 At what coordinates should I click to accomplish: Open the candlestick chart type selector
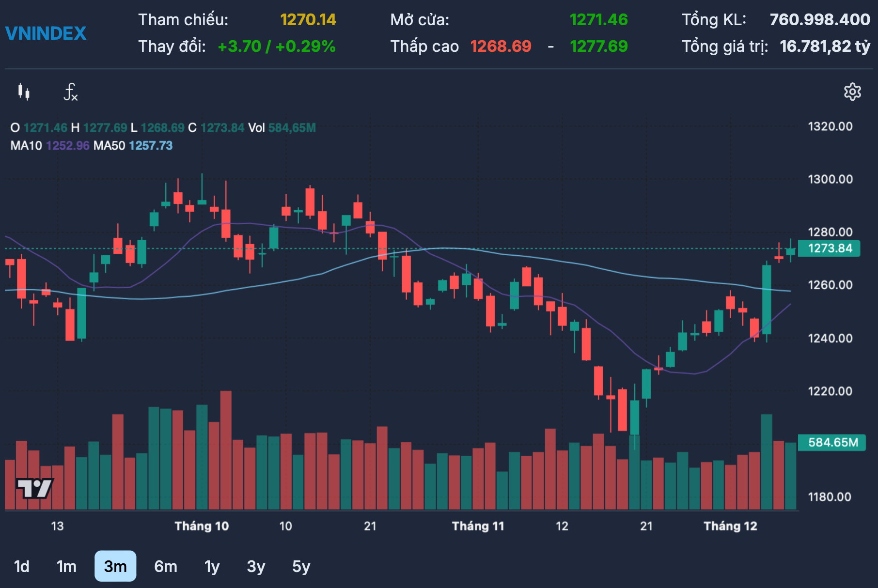coord(24,92)
